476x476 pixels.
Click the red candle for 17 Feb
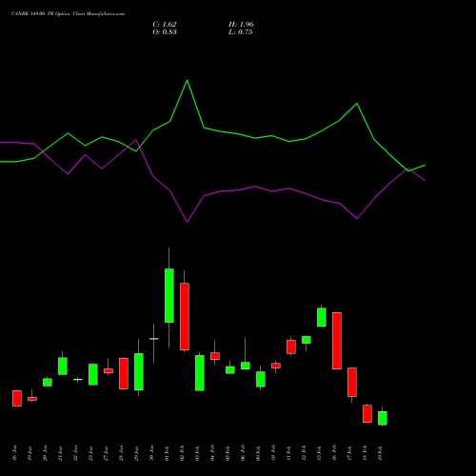click(352, 382)
